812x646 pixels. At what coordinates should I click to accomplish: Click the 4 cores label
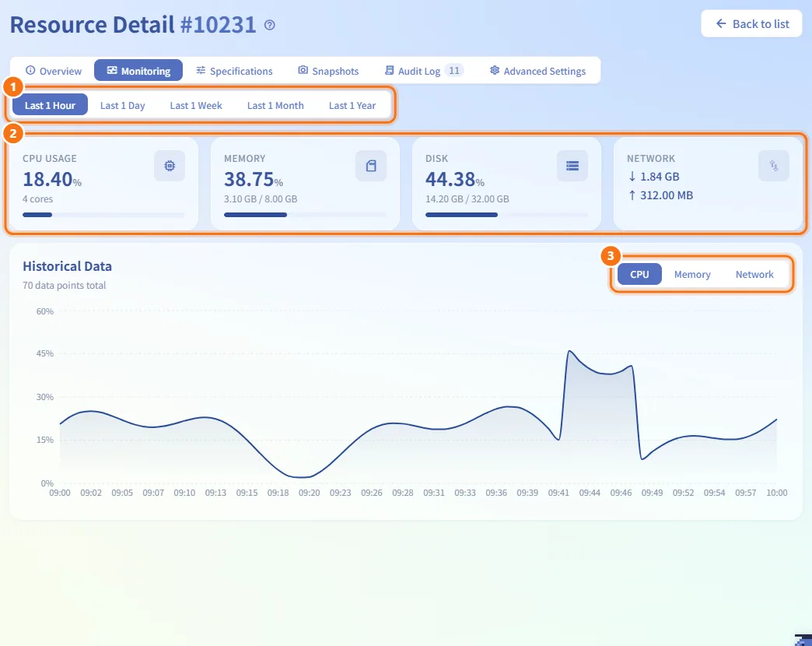(x=38, y=199)
